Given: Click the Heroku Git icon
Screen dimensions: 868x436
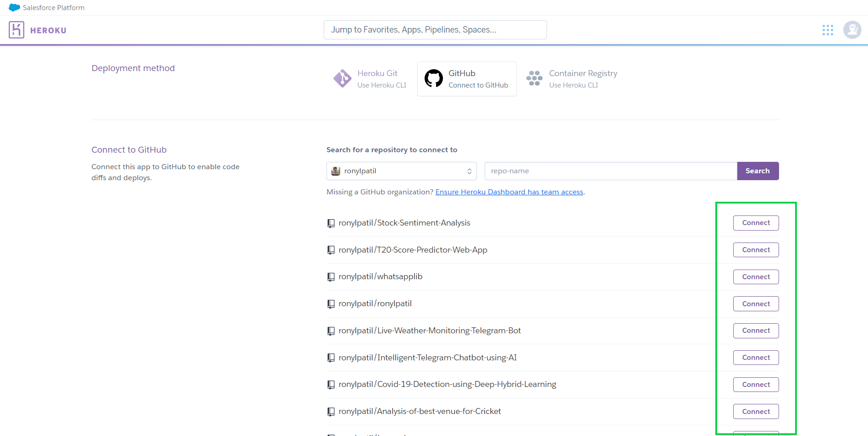Looking at the screenshot, I should (343, 79).
